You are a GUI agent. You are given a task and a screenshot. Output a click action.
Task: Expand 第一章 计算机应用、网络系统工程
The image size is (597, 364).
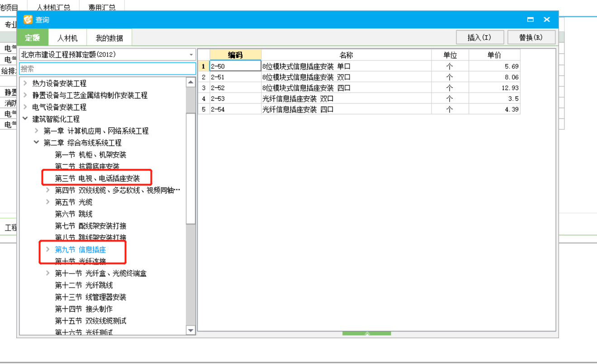tap(37, 131)
